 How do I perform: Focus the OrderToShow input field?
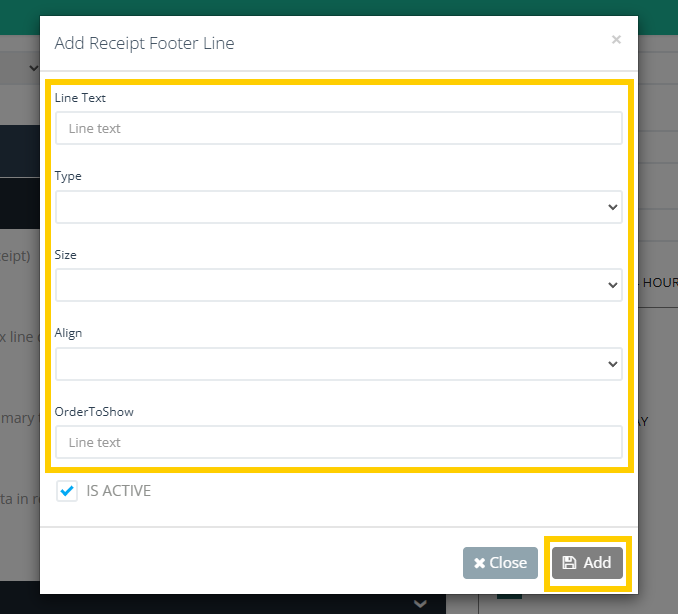point(338,442)
